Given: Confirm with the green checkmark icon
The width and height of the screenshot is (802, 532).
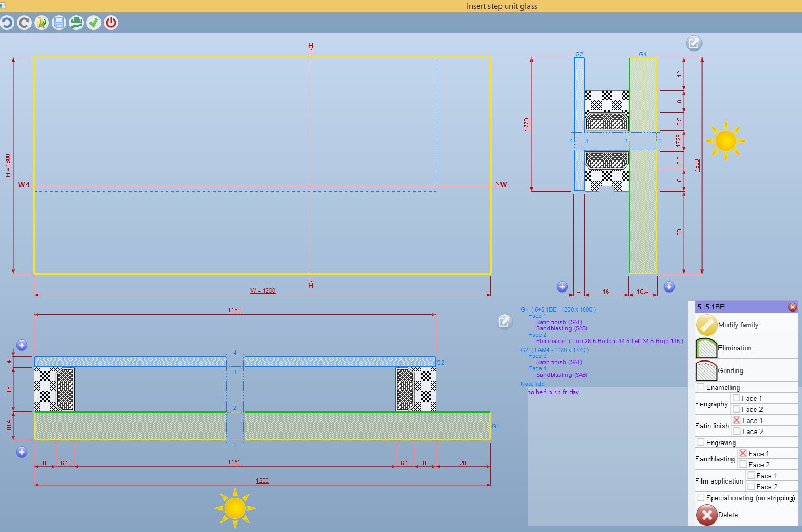Looking at the screenshot, I should pos(94,23).
